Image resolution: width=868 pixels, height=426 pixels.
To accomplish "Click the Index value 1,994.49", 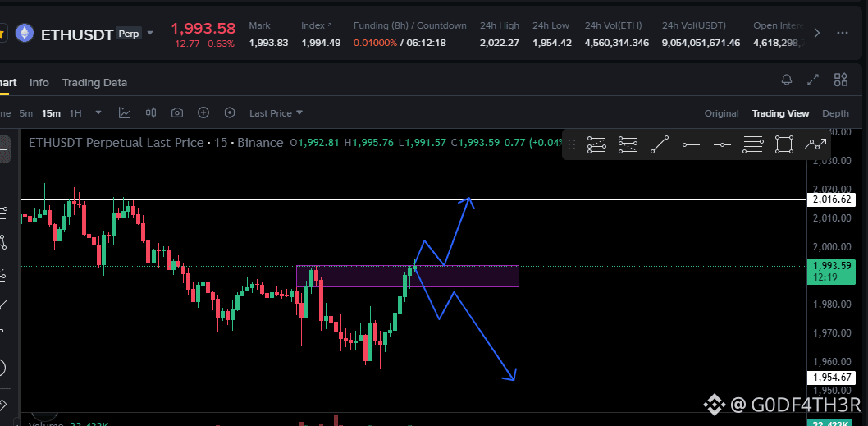I will point(321,43).
